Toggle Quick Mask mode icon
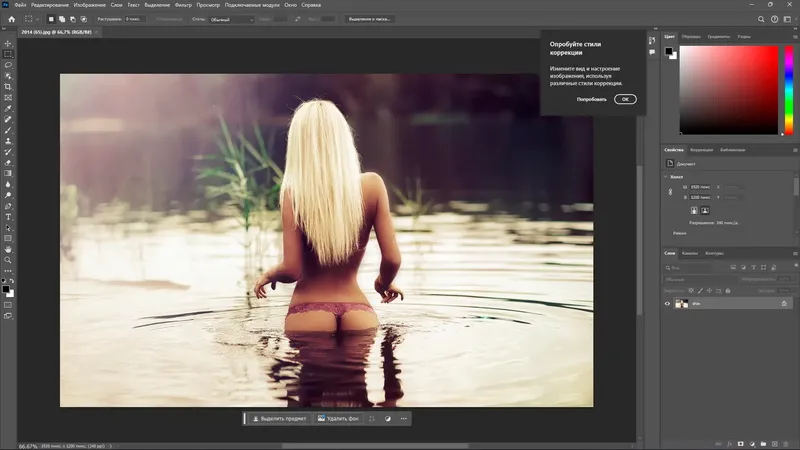 [8, 303]
